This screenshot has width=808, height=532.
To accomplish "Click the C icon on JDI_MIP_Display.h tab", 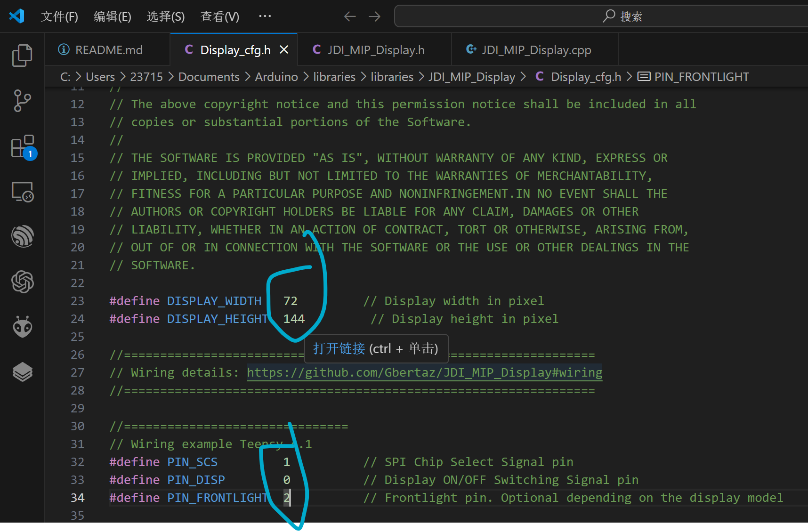I will point(316,49).
